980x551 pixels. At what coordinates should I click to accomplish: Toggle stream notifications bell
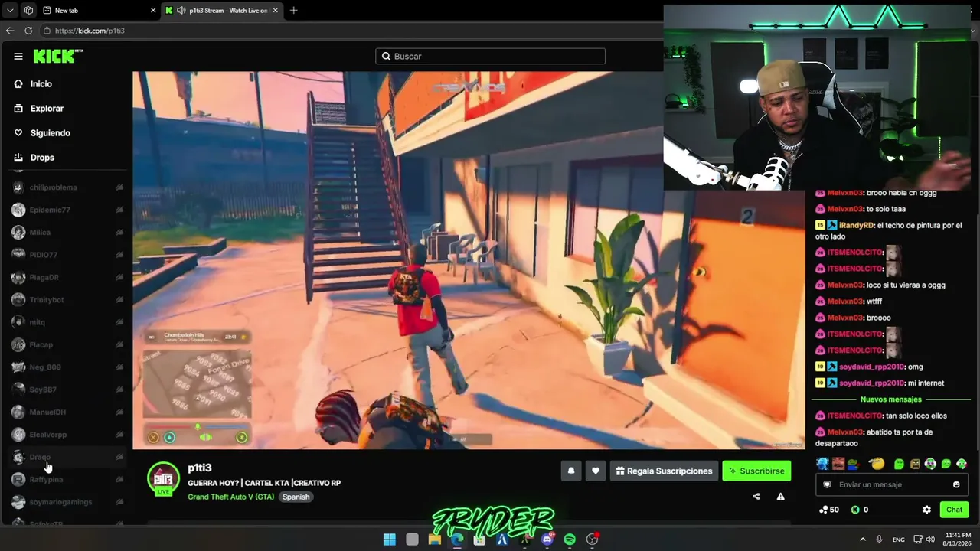click(x=570, y=471)
